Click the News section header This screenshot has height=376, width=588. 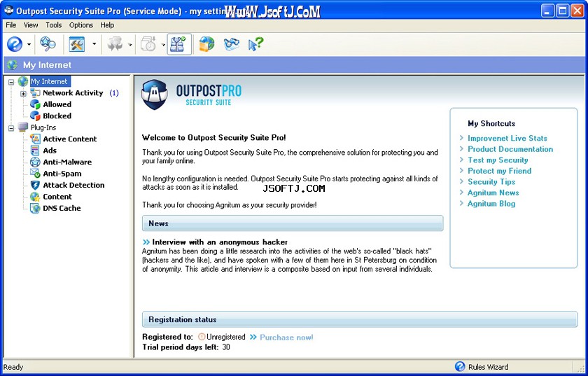pos(293,223)
